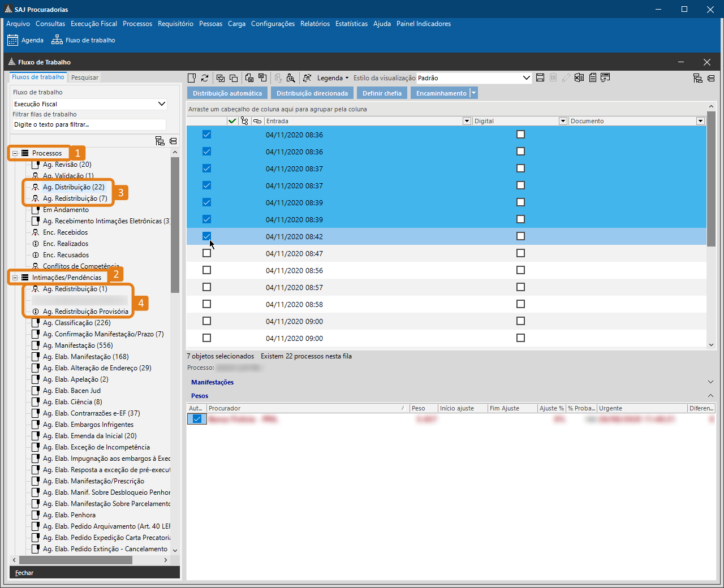Click the queue tree's horizontal scrollbar
Image resolution: width=724 pixels, height=588 pixels.
76,560
